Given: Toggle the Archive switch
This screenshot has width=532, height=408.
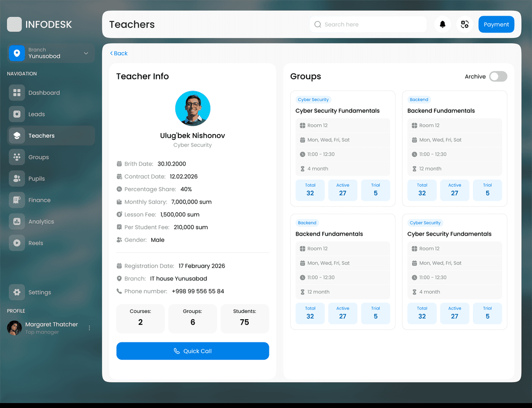Looking at the screenshot, I should 498,76.
